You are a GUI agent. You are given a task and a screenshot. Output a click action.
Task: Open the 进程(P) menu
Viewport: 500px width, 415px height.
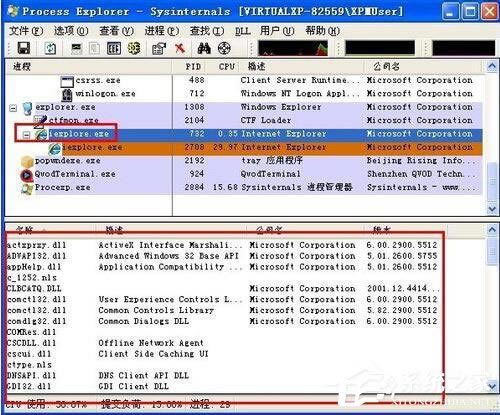tap(162, 31)
